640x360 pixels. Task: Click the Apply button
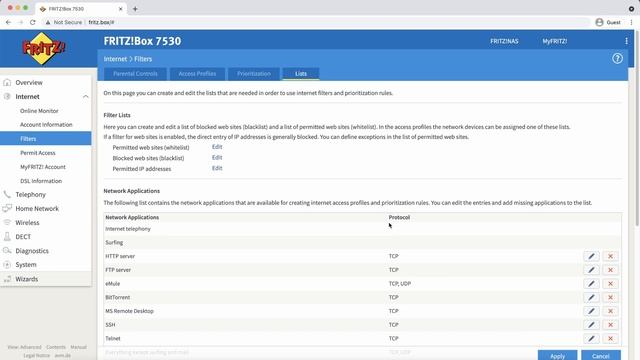(x=557, y=355)
